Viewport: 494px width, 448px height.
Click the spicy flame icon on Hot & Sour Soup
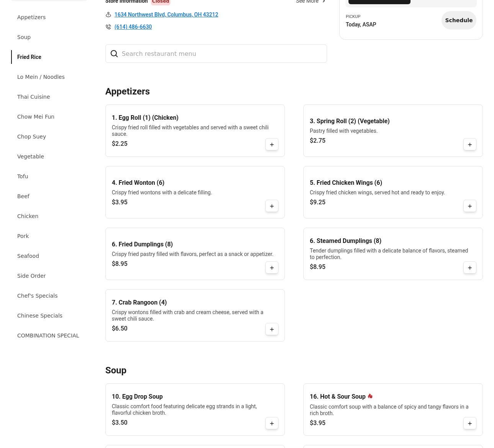(x=370, y=396)
